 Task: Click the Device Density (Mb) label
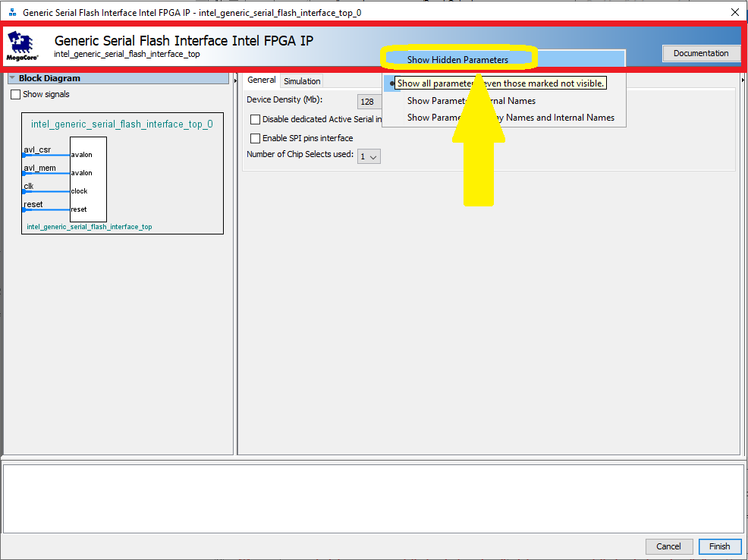click(284, 99)
